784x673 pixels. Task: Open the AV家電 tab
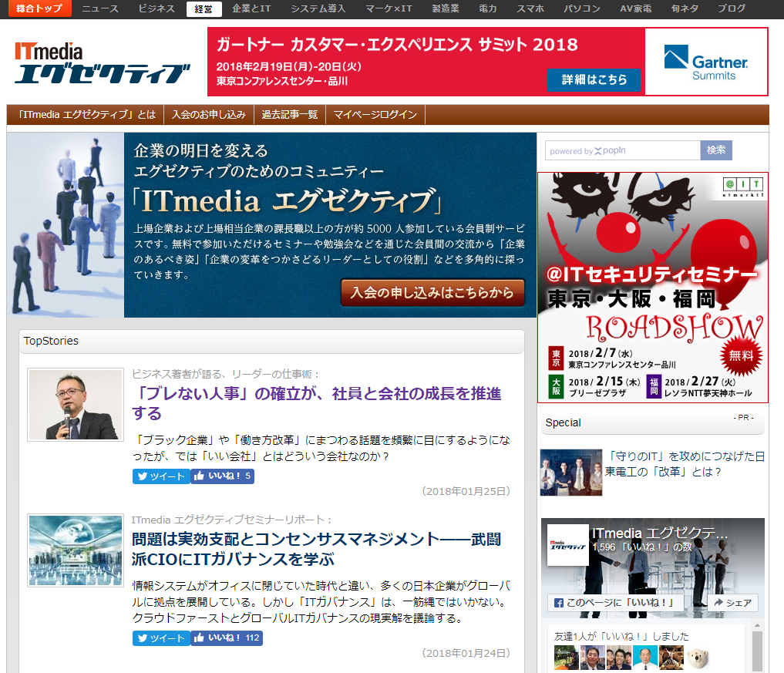coord(635,8)
